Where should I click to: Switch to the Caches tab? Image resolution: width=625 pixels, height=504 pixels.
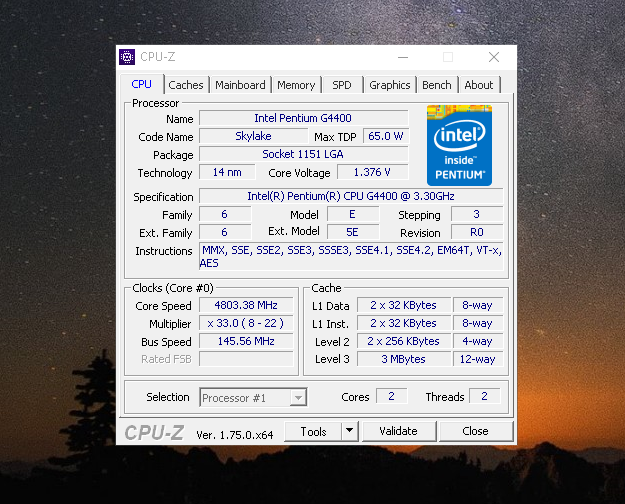tap(186, 85)
